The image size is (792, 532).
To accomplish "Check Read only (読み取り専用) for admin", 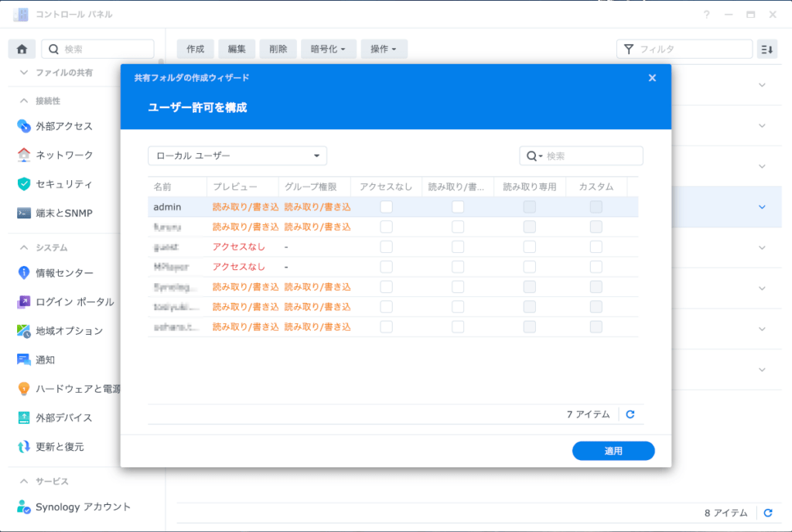I will click(x=529, y=207).
